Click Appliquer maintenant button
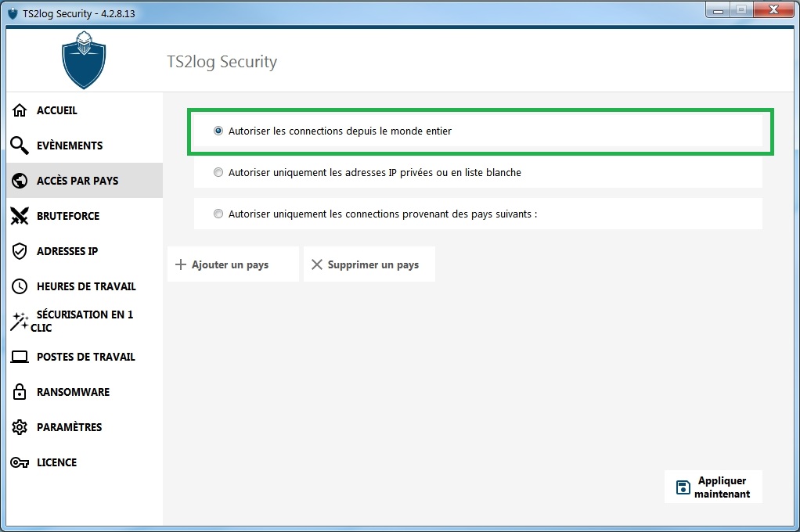The height and width of the screenshot is (532, 800). (713, 487)
